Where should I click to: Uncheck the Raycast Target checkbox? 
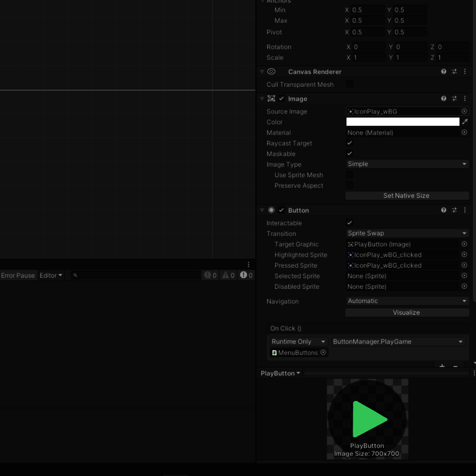click(x=350, y=143)
